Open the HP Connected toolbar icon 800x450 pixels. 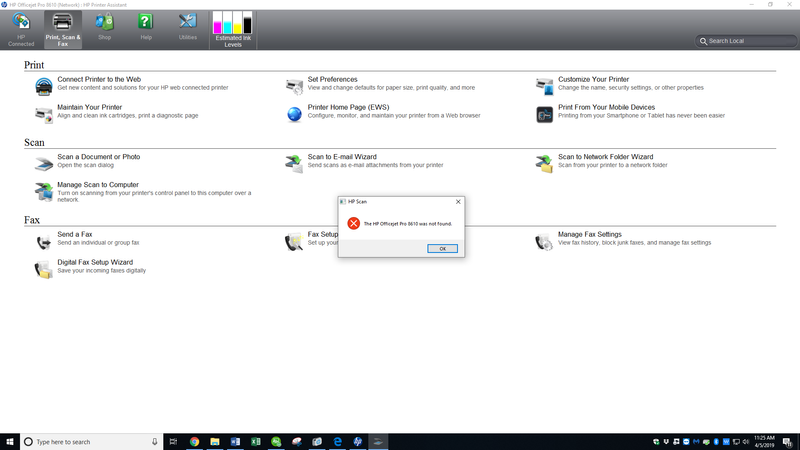coord(21,30)
